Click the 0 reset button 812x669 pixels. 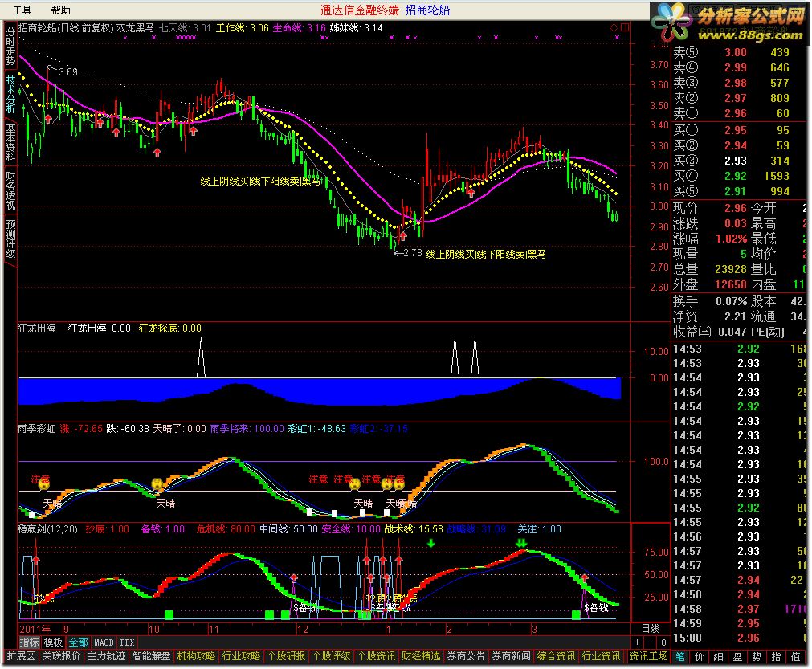[x=663, y=642]
